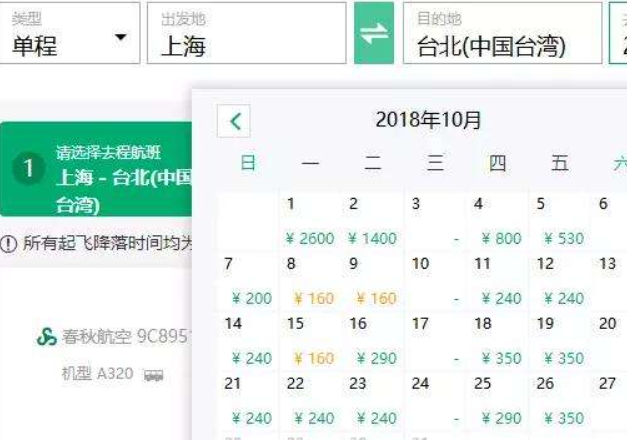Image resolution: width=627 pixels, height=440 pixels.
Task: Select October 15 lowest fare ¥160
Action: pyautogui.click(x=311, y=342)
